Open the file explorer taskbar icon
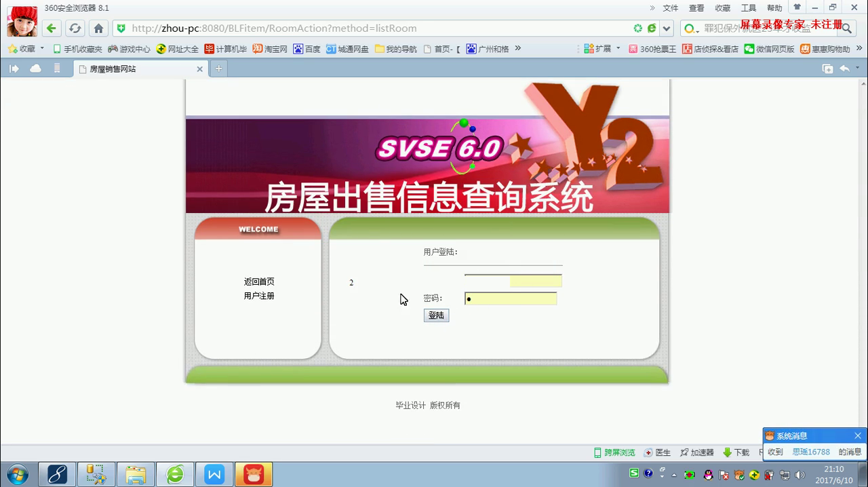The height and width of the screenshot is (487, 868). coord(136,474)
